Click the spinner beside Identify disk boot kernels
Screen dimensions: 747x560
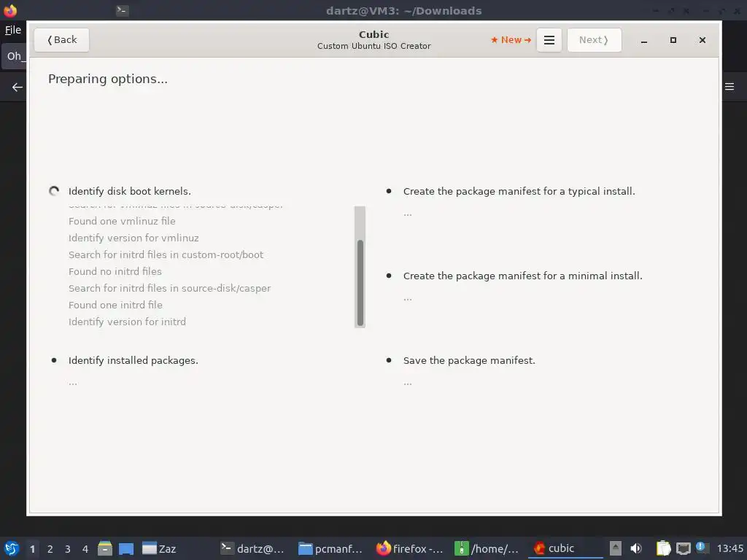[x=54, y=191]
